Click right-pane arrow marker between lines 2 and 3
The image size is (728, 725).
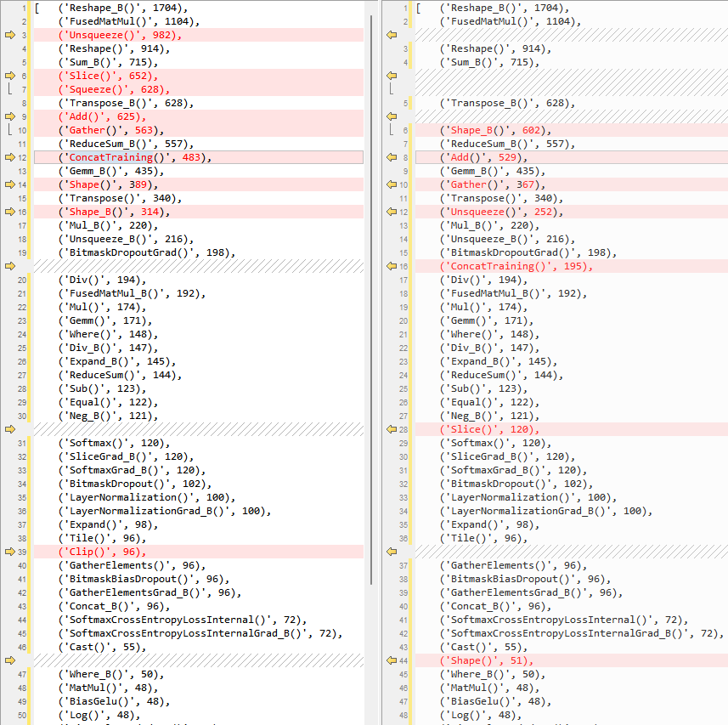(x=392, y=35)
